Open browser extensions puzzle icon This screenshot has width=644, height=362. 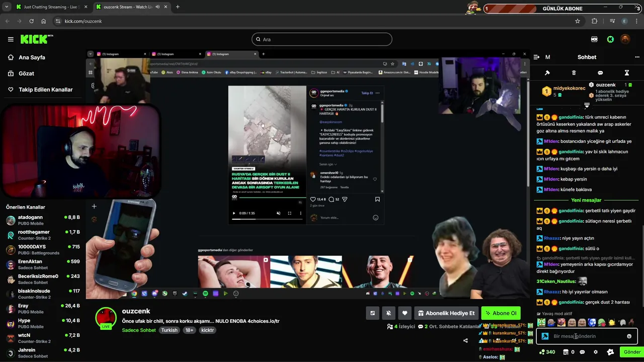(595, 21)
